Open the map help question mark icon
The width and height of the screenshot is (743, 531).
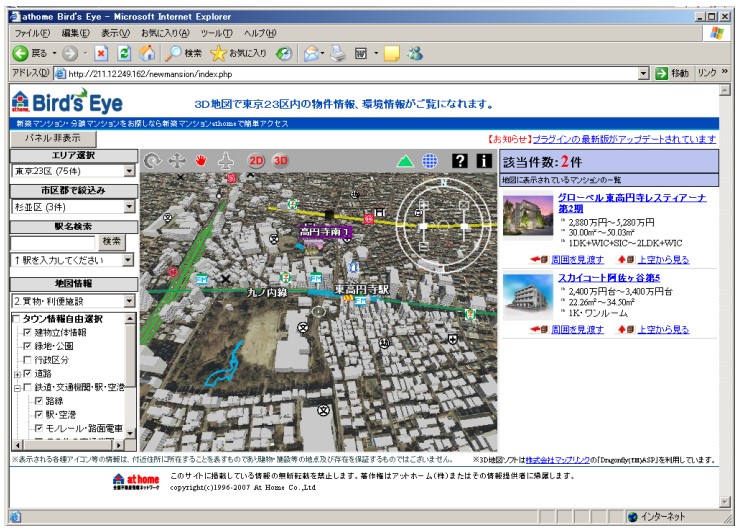(460, 161)
